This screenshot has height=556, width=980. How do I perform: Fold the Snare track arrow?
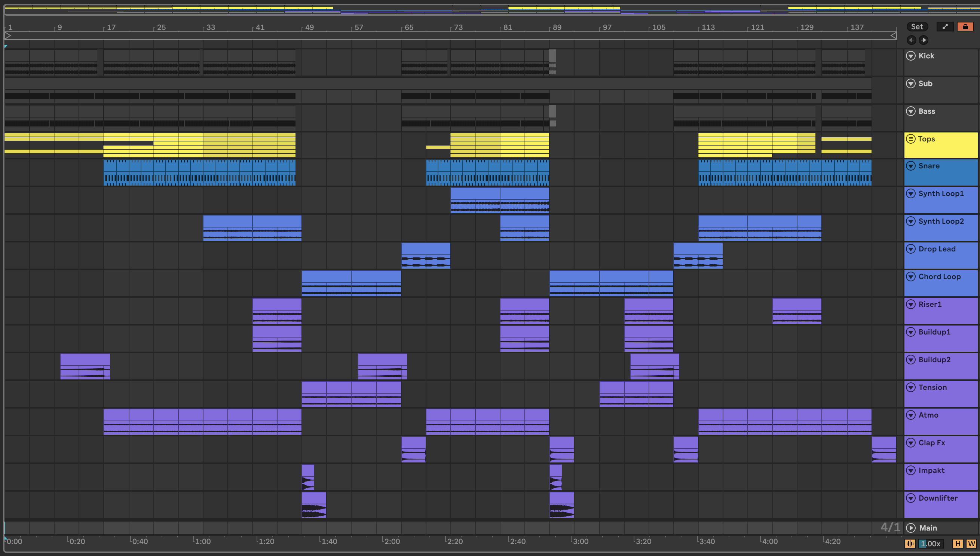(911, 166)
